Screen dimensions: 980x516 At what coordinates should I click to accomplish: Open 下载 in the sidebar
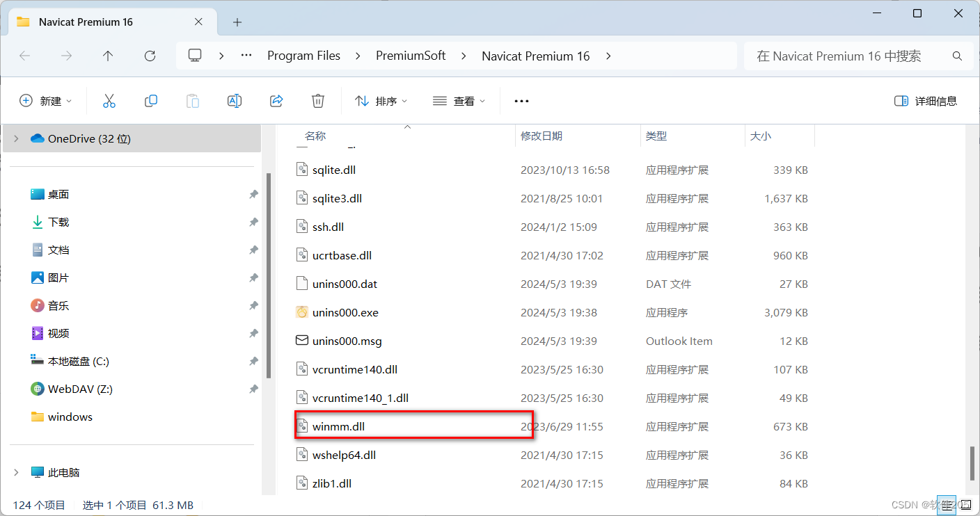point(58,223)
